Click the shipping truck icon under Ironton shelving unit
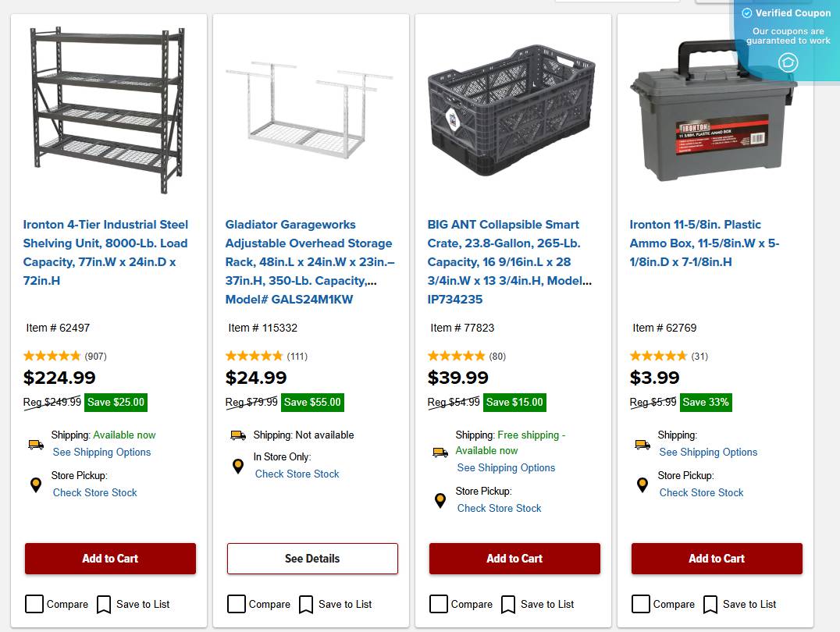 coord(35,444)
